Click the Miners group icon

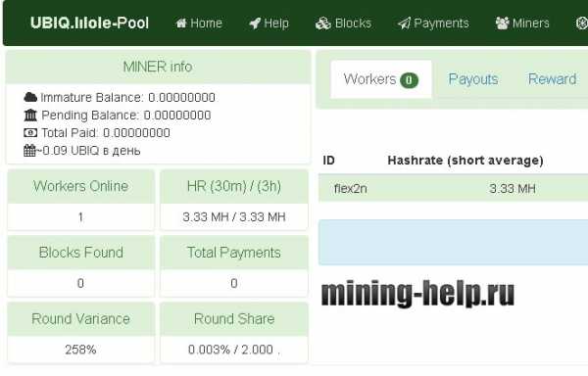coord(502,23)
